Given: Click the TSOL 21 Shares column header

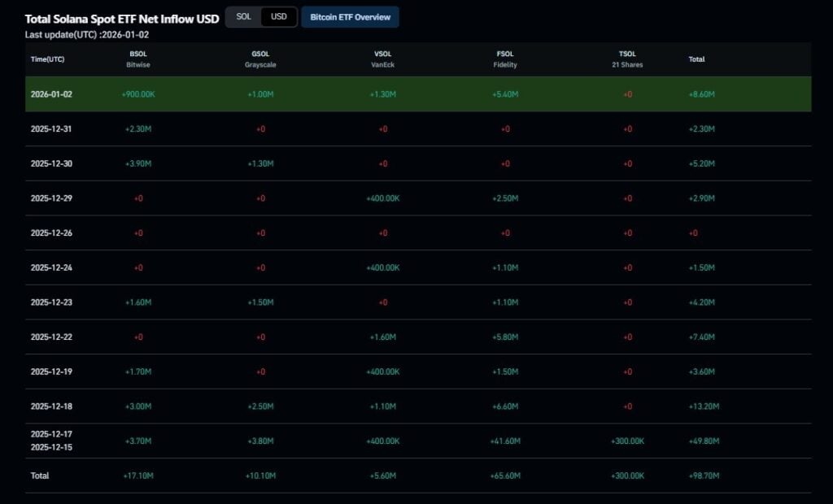Looking at the screenshot, I should click(x=626, y=59).
